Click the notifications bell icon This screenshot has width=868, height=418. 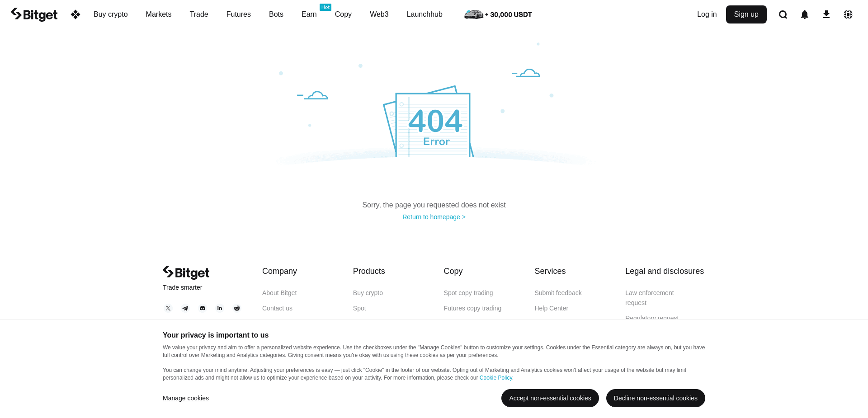pyautogui.click(x=805, y=14)
